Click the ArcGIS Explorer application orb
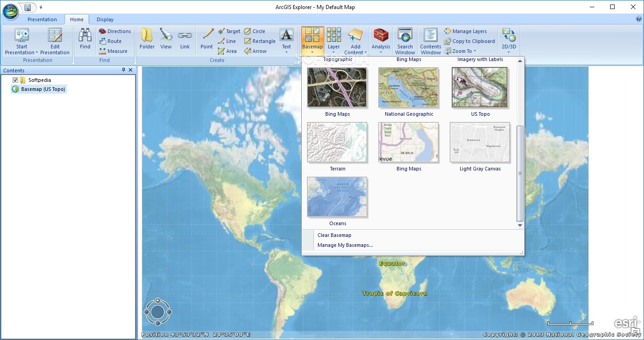The height and width of the screenshot is (340, 644). (10, 12)
